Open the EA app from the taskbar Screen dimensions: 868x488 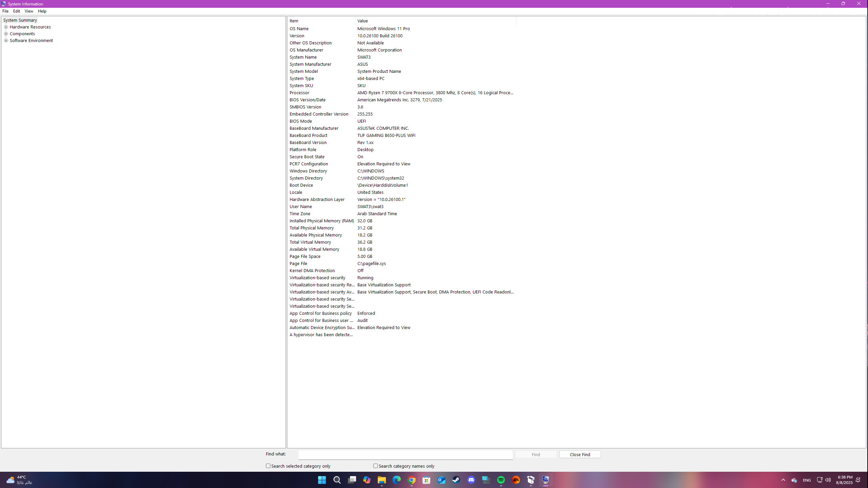click(516, 480)
